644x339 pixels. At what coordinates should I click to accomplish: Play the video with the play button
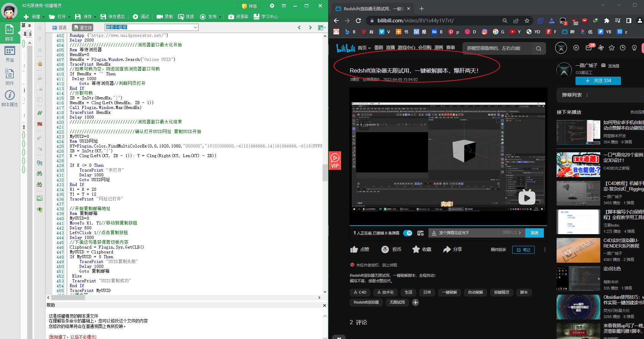pos(527,198)
